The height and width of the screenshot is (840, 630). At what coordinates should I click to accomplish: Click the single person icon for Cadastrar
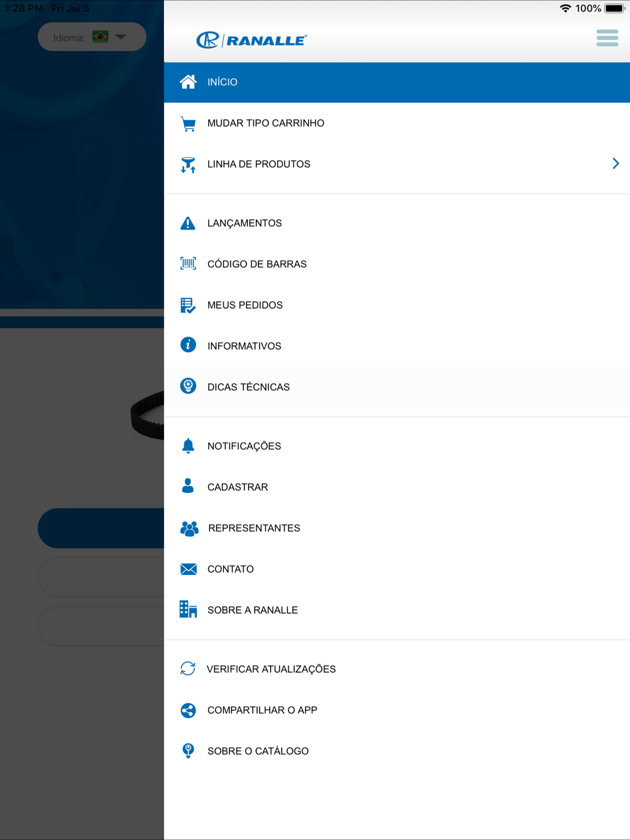tap(188, 486)
